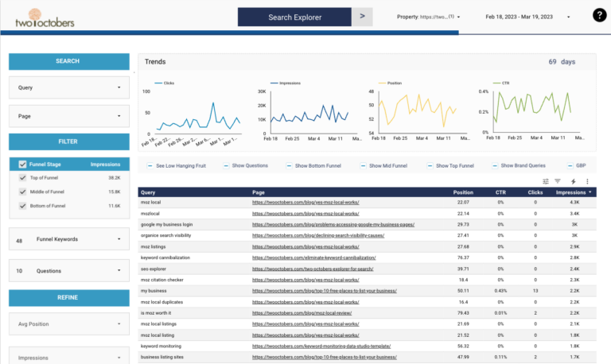Viewport: 611px width, 364px height.
Task: Select the 'seo explorer' query cell
Action: click(x=153, y=269)
